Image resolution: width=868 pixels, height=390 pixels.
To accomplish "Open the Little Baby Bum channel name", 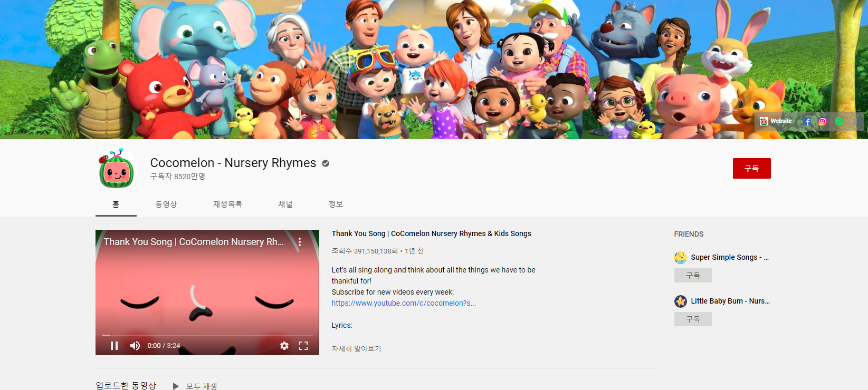I will point(730,301).
